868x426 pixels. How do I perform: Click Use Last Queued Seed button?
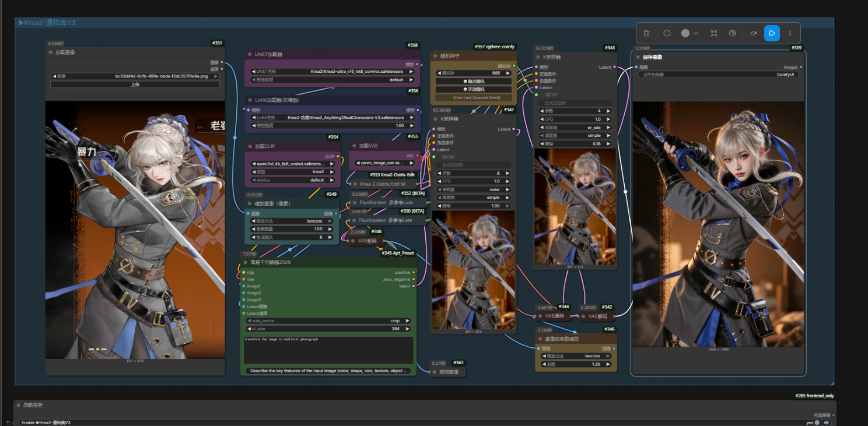click(x=473, y=97)
